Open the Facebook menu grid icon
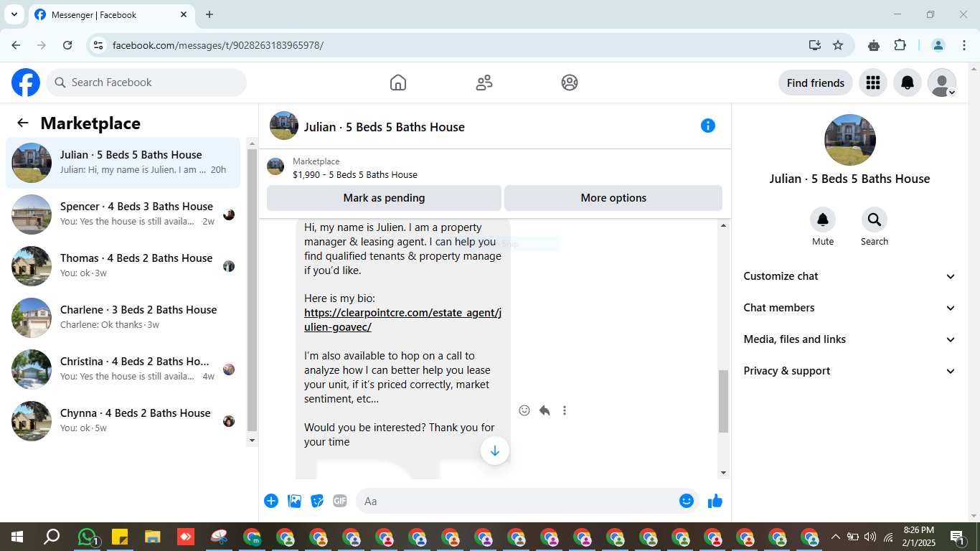The height and width of the screenshot is (551, 980). coord(873,83)
